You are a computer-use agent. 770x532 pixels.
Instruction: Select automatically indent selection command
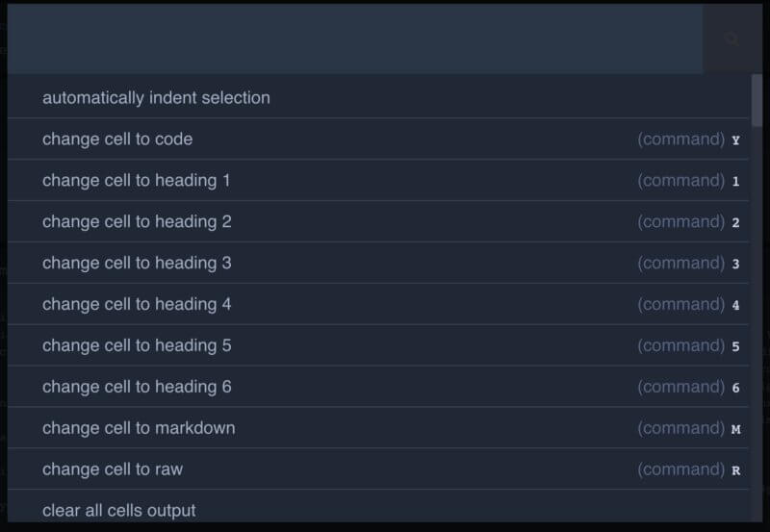point(156,98)
